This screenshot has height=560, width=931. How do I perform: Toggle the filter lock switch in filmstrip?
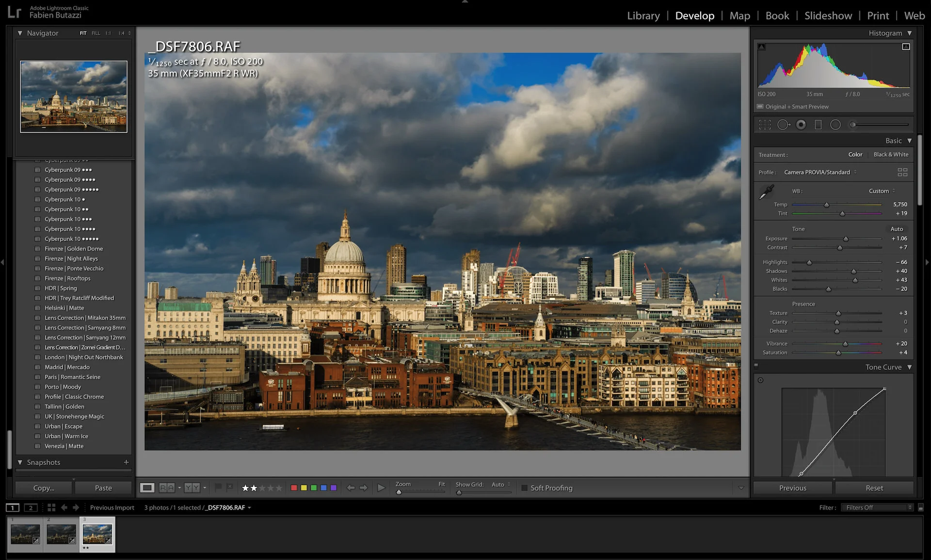tap(921, 508)
